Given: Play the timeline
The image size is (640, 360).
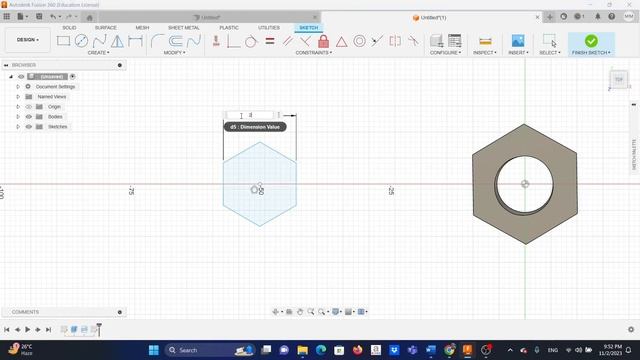Looking at the screenshot, I should point(28,329).
